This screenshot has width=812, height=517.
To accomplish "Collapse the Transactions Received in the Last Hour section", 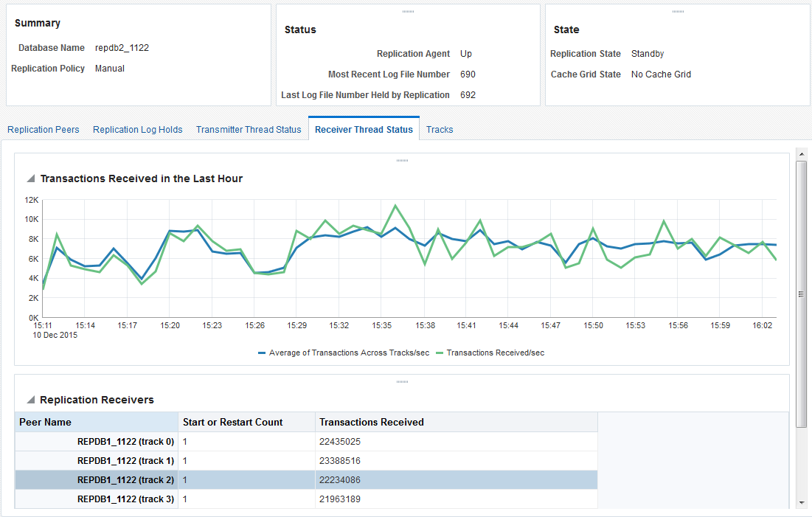I will [31, 178].
